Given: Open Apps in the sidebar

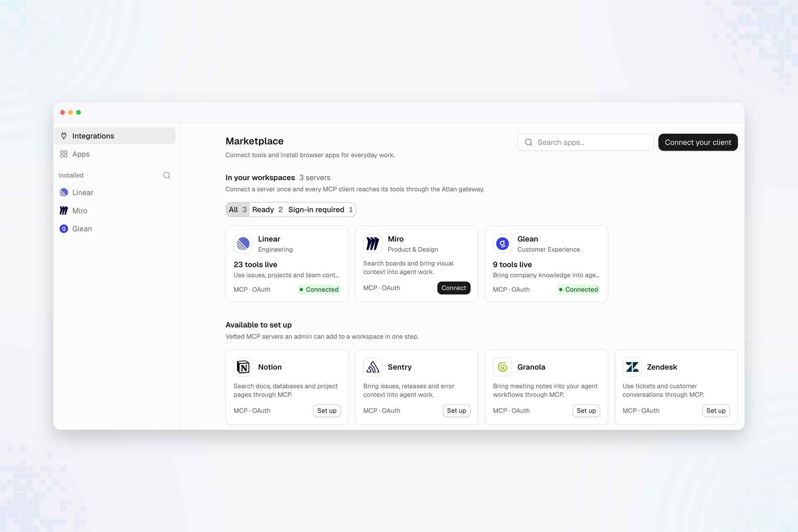Looking at the screenshot, I should click(x=115, y=154).
